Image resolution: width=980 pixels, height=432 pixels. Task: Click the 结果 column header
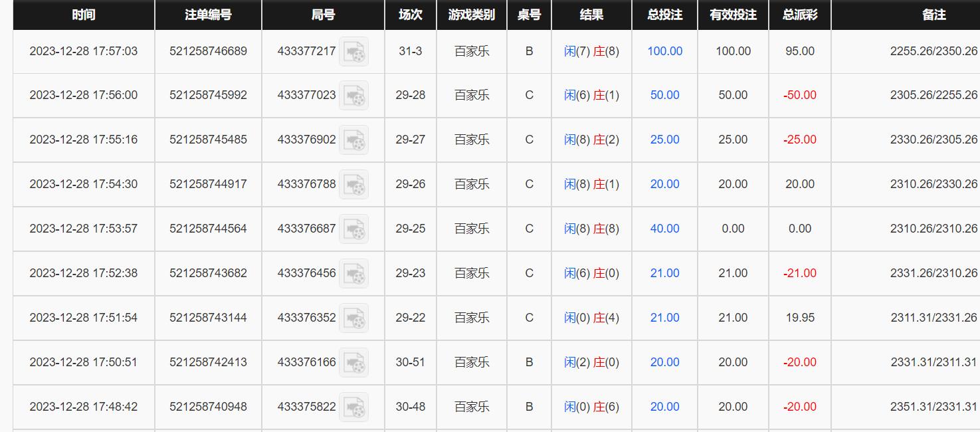(591, 15)
